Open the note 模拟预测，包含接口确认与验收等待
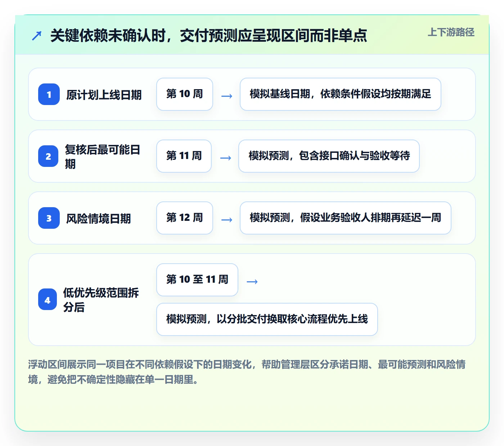This screenshot has height=446, width=504. click(329, 156)
